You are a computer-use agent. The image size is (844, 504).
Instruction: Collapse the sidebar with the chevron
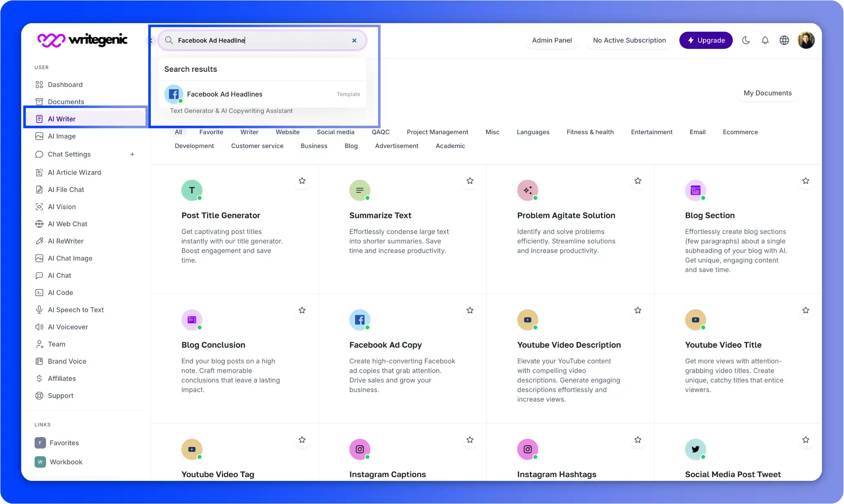click(151, 40)
